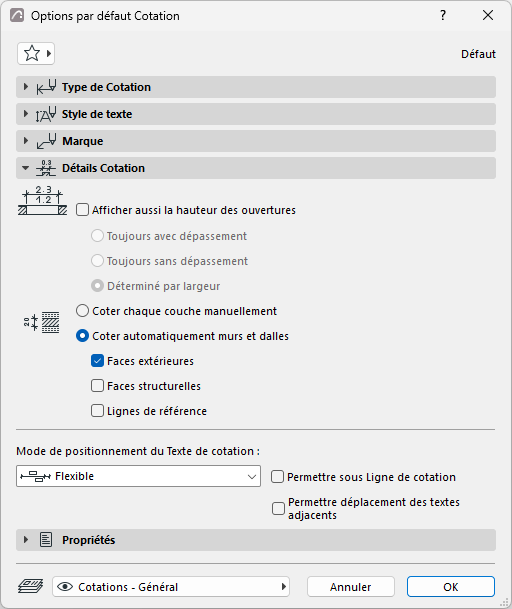Click the help question mark icon
The height and width of the screenshot is (609, 512).
pyautogui.click(x=443, y=16)
